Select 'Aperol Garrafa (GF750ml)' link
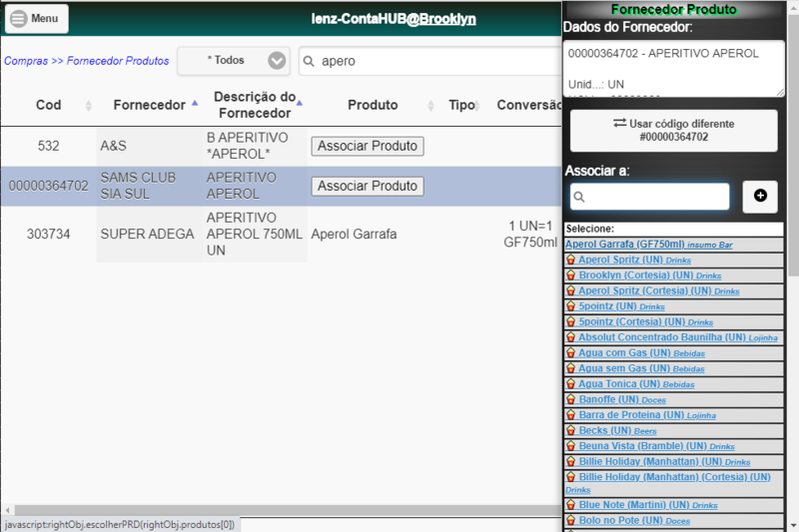The height and width of the screenshot is (532, 799). [x=648, y=245]
